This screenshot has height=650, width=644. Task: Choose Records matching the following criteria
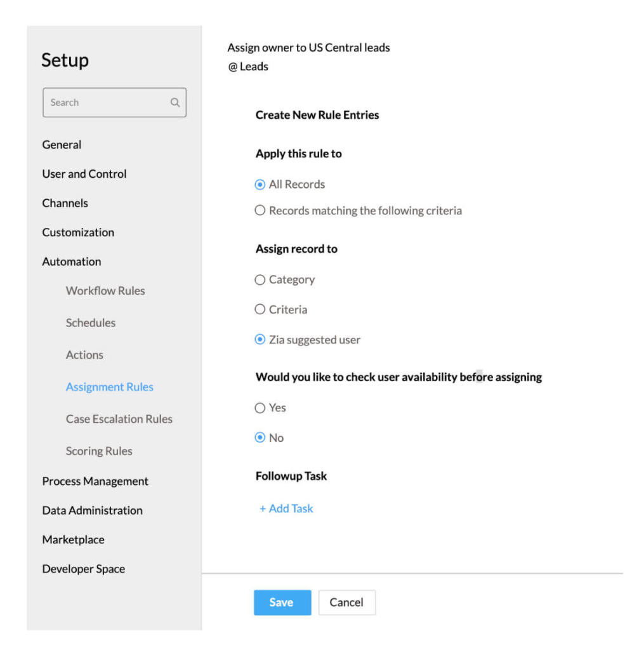pyautogui.click(x=260, y=211)
